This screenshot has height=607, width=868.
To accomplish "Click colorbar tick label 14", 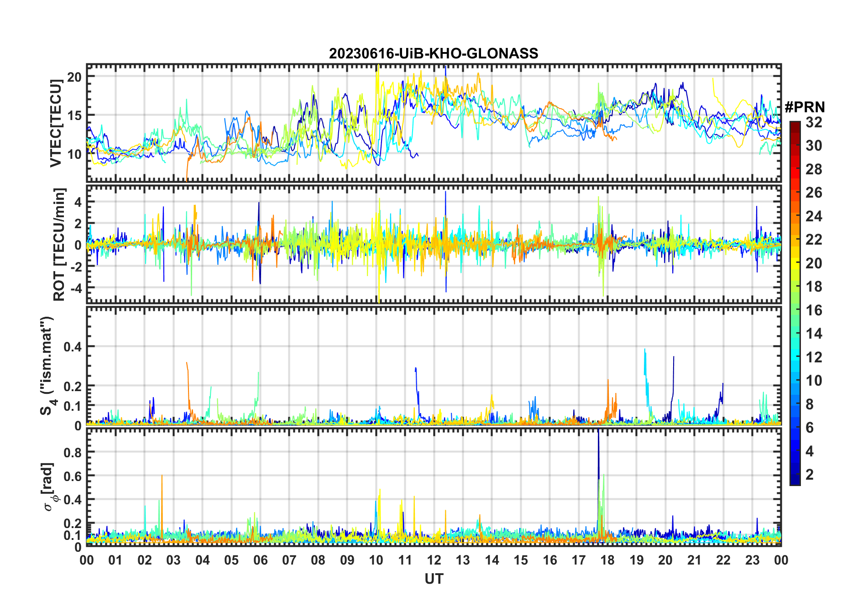I will 814,333.
